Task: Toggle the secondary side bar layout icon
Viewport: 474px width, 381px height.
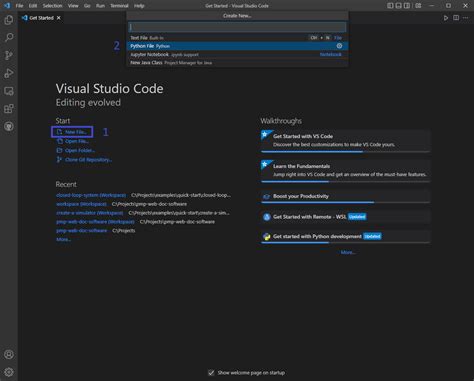Action: [407, 6]
